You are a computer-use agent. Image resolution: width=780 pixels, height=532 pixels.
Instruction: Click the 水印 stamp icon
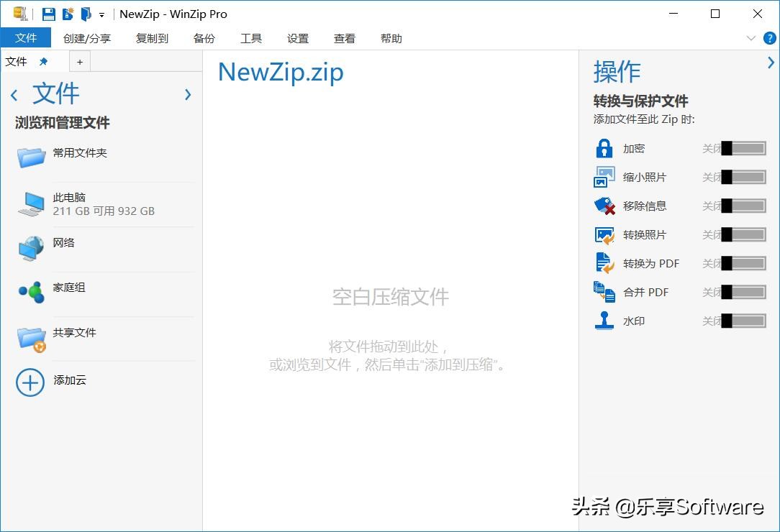click(604, 320)
